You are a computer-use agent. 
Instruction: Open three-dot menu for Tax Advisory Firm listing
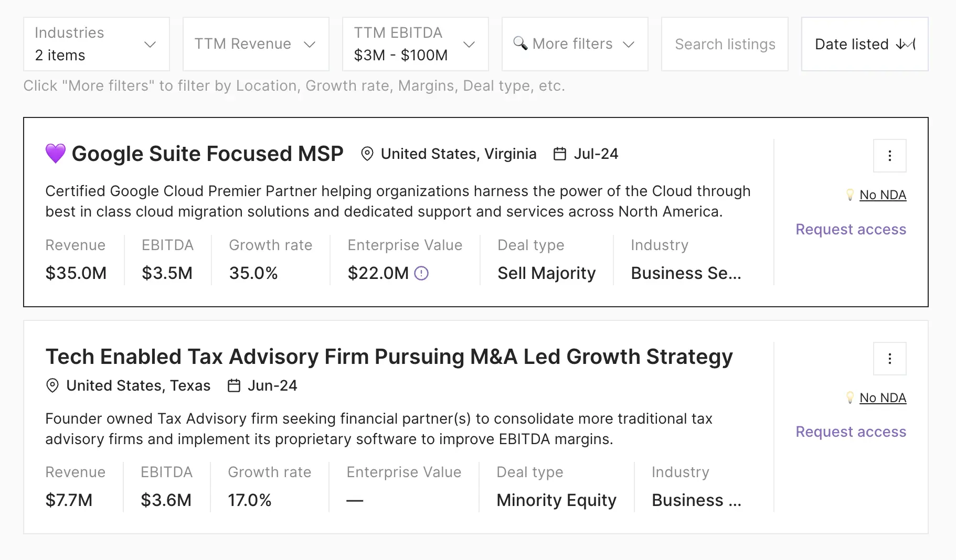pyautogui.click(x=889, y=359)
